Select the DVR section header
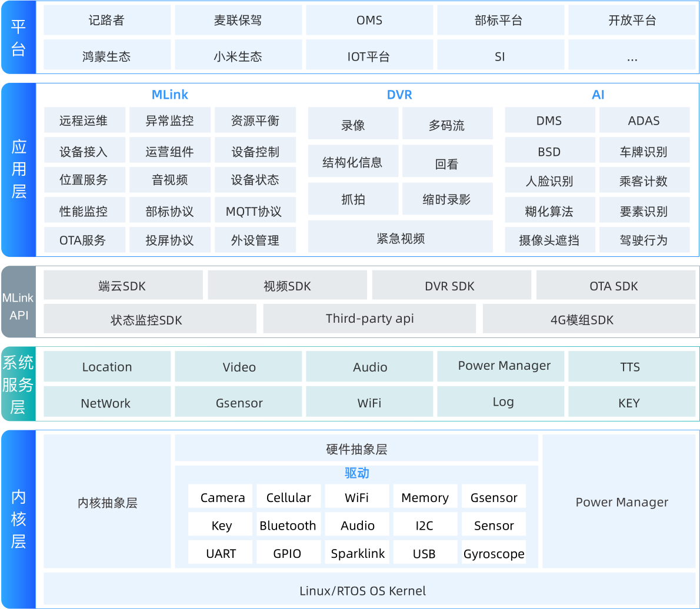Viewport: 700px width, 609px height. pyautogui.click(x=400, y=94)
